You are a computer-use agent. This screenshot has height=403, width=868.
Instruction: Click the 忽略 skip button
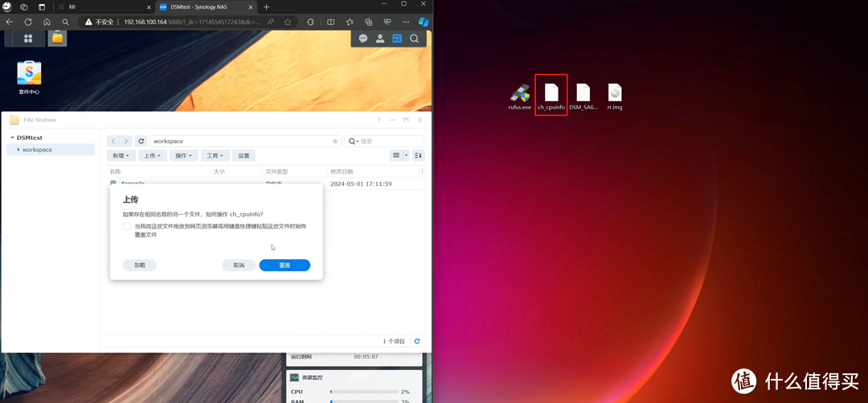click(140, 265)
